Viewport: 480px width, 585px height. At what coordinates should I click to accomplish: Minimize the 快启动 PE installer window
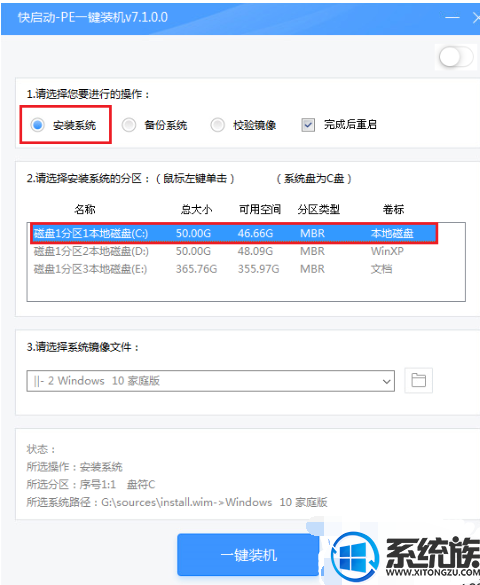[x=452, y=17]
